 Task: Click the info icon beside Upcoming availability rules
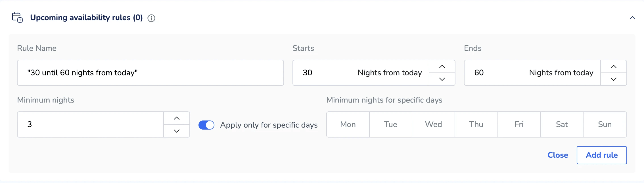[x=151, y=18]
